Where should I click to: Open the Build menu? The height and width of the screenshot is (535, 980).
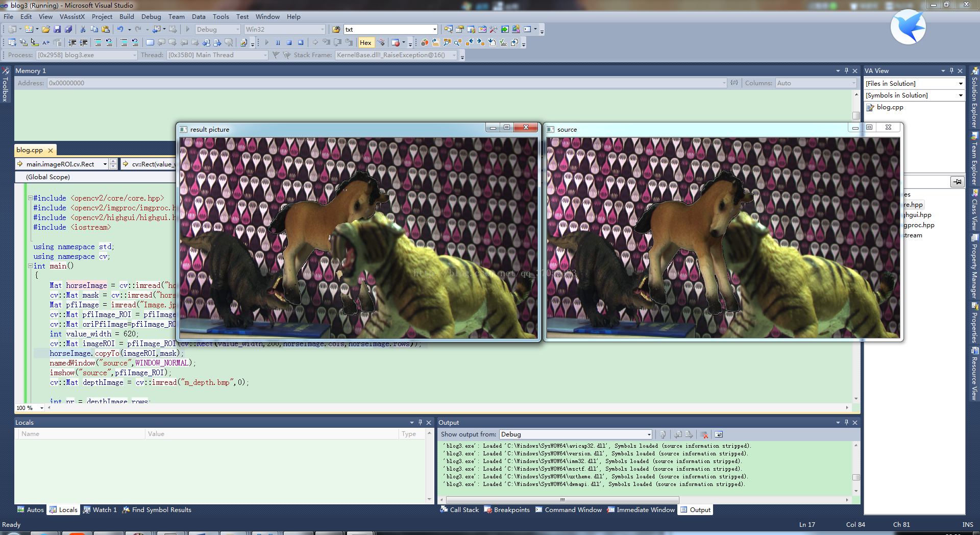click(127, 17)
